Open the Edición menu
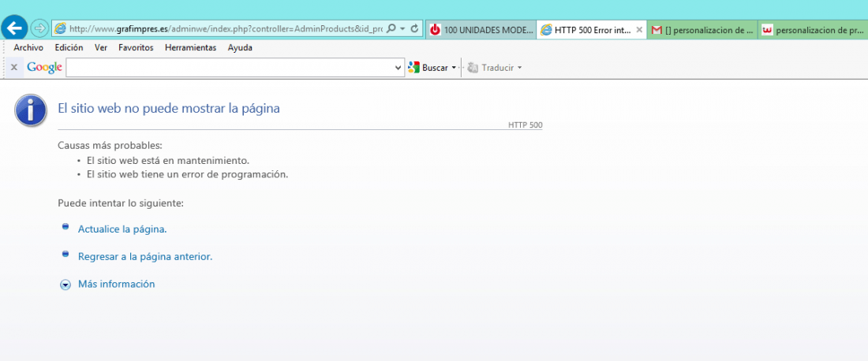Screen dimensions: 868x361 [x=69, y=47]
